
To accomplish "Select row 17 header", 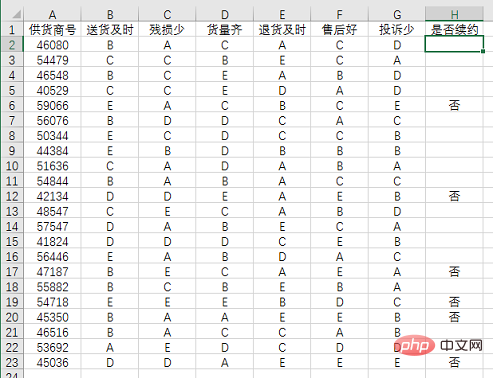I will point(12,272).
